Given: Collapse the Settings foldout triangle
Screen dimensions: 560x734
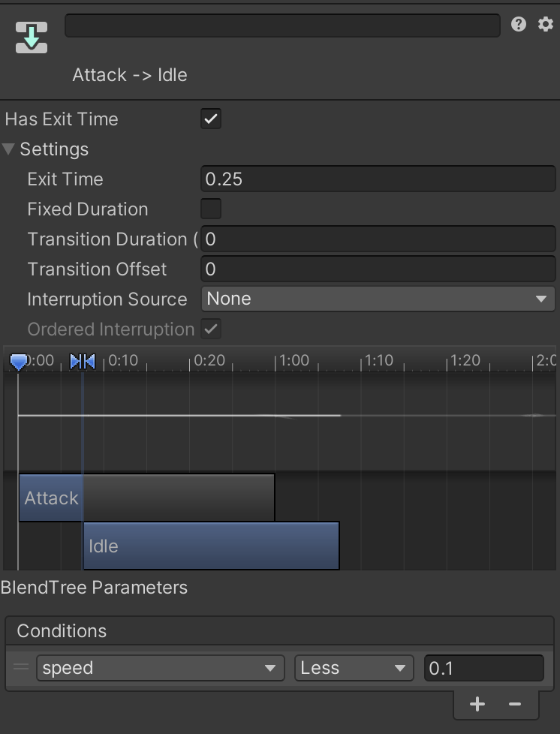Looking at the screenshot, I should [x=9, y=149].
